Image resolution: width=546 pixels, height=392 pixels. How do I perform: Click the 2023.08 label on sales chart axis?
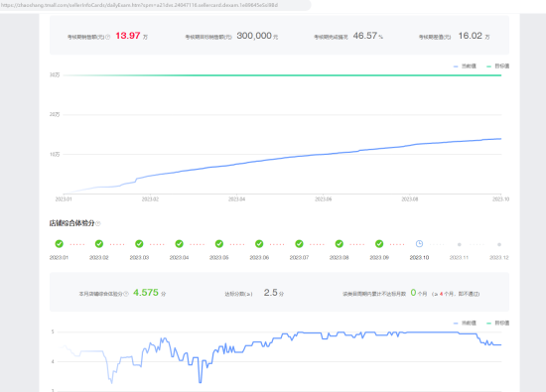point(410,199)
